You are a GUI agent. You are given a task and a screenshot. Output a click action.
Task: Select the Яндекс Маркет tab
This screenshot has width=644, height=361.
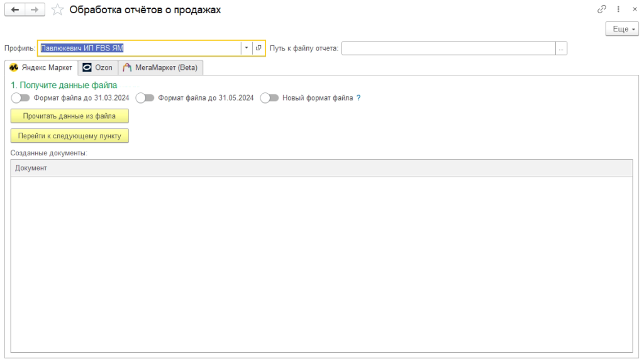click(x=41, y=68)
